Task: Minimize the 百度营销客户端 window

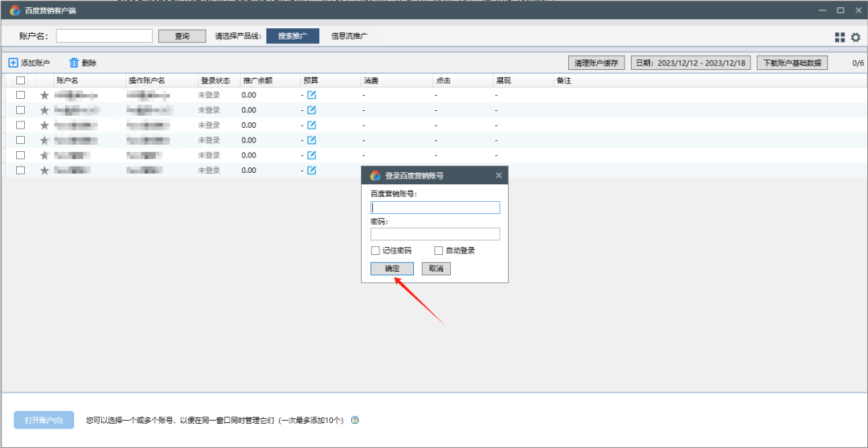Action: (825, 10)
